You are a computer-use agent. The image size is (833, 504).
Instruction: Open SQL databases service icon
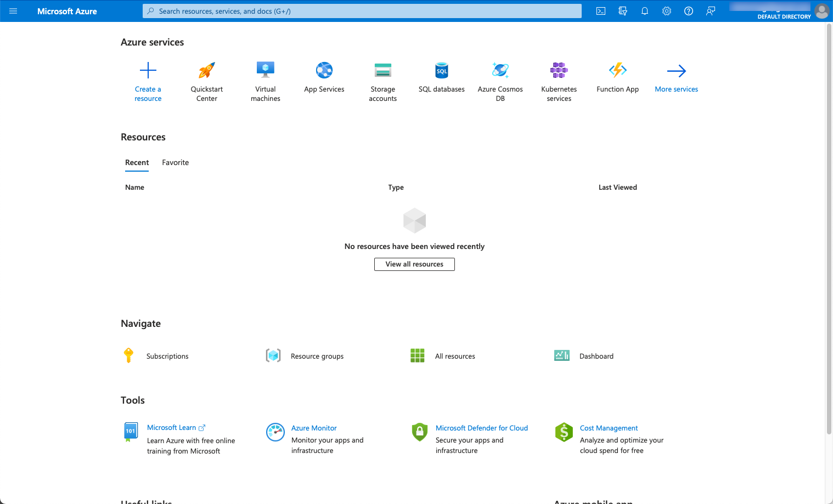coord(442,70)
